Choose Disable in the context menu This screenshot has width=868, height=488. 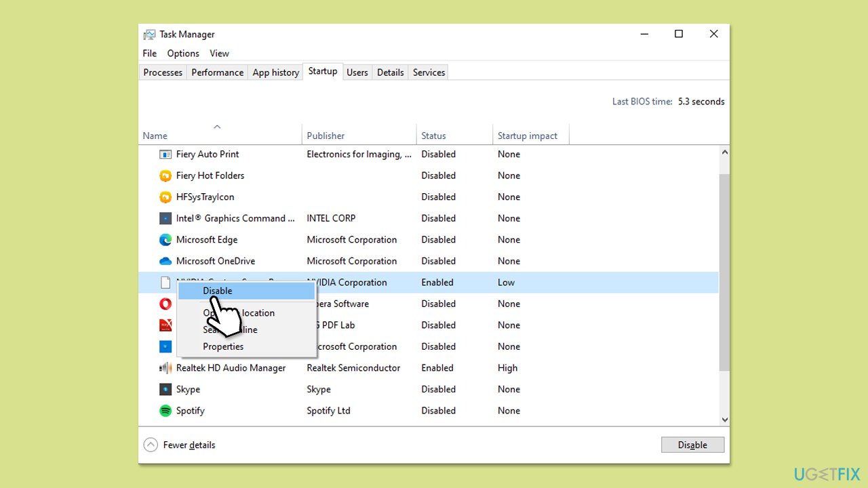(247, 291)
